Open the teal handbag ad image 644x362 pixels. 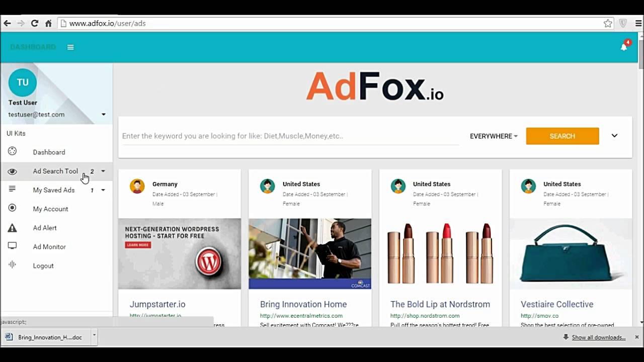(571, 254)
